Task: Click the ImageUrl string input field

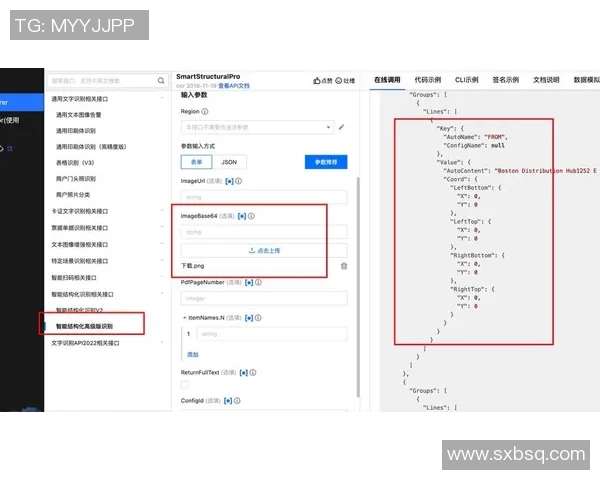Action: click(262, 197)
